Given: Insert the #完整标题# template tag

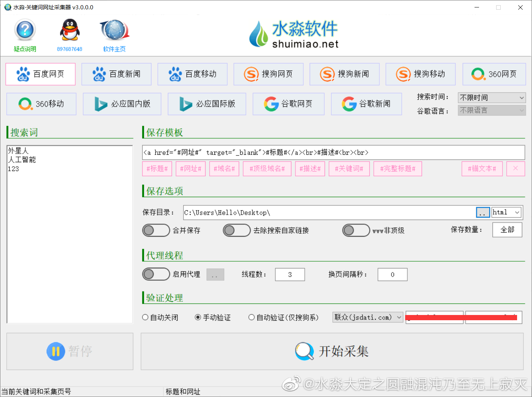Looking at the screenshot, I should tap(398, 169).
